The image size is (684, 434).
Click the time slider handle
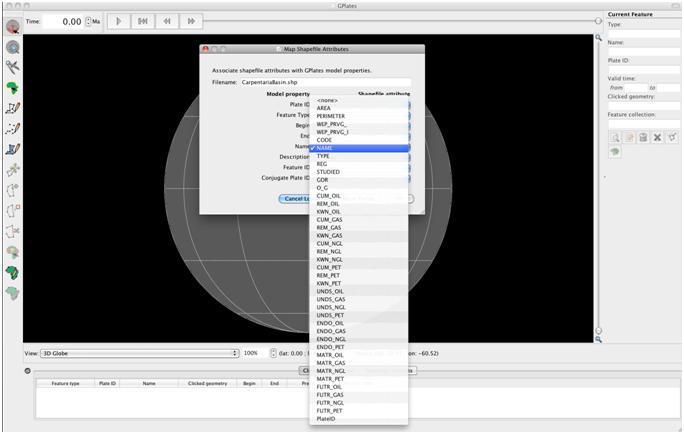pos(598,21)
